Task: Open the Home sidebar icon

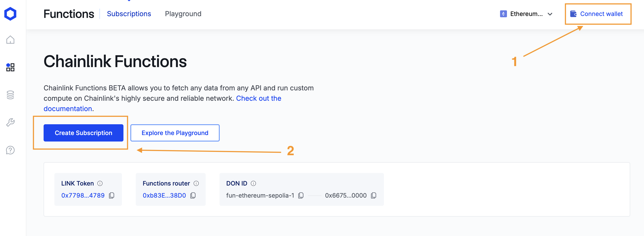Action: (x=10, y=40)
